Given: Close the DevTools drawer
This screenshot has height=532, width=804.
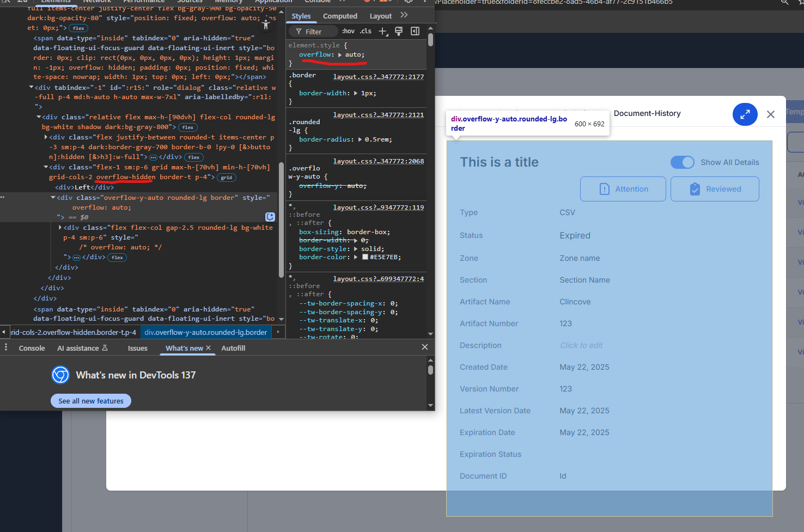Looking at the screenshot, I should 425,347.
